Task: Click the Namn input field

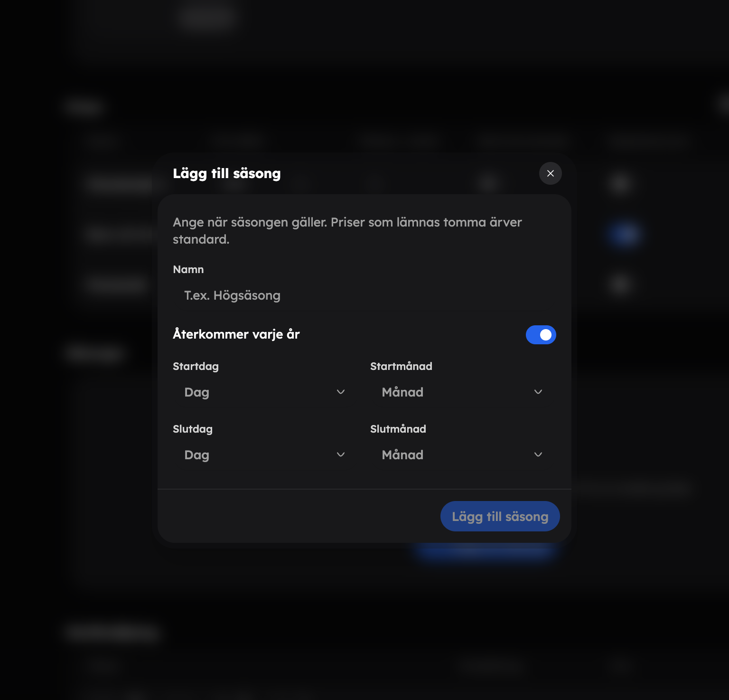Action: 364,295
